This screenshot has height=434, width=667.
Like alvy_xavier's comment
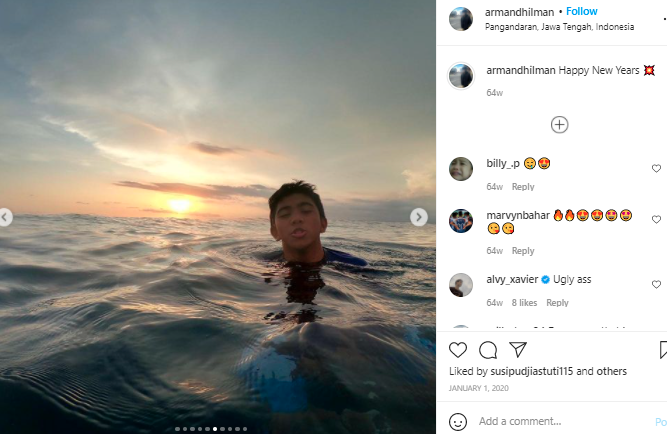click(656, 284)
